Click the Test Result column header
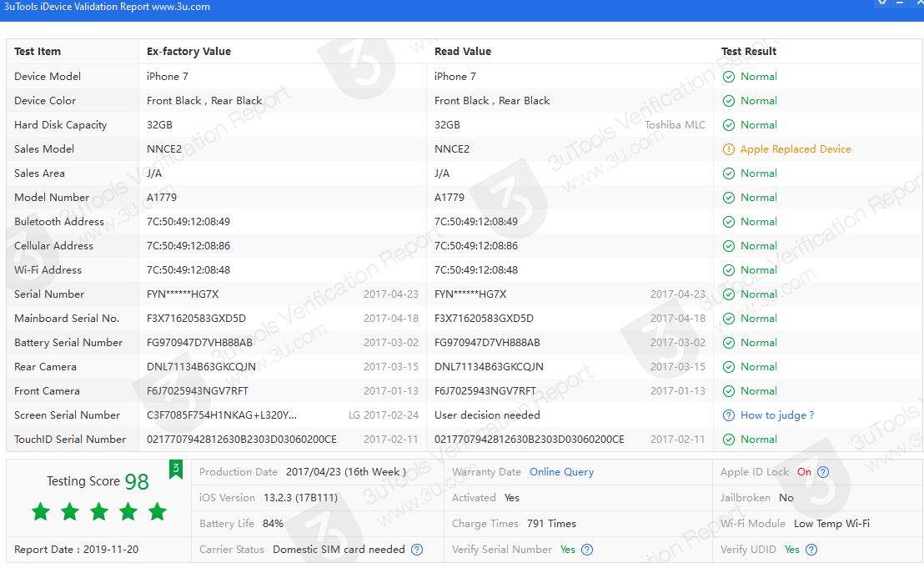The width and height of the screenshot is (924, 573). 748,52
